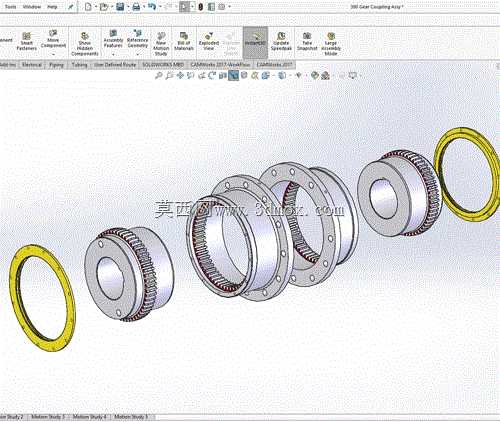The height and width of the screenshot is (422, 500).
Task: Click the Print icon in top toolbar
Action: click(136, 6)
